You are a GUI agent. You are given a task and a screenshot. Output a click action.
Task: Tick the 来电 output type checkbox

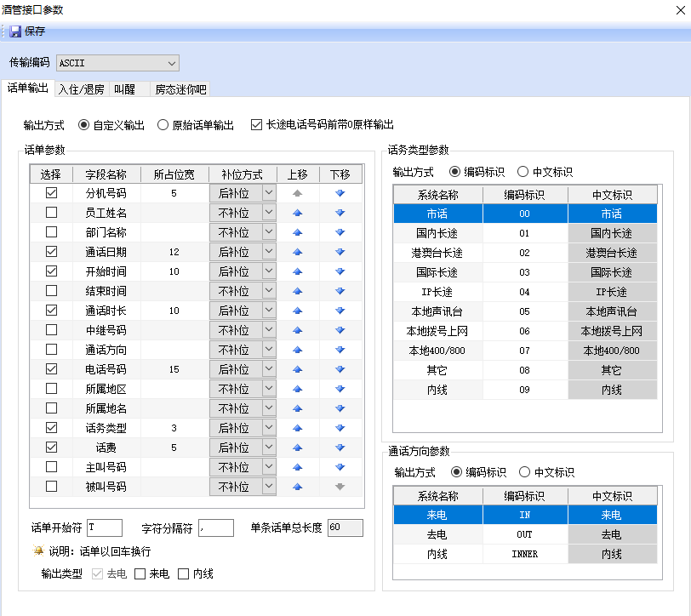click(140, 574)
